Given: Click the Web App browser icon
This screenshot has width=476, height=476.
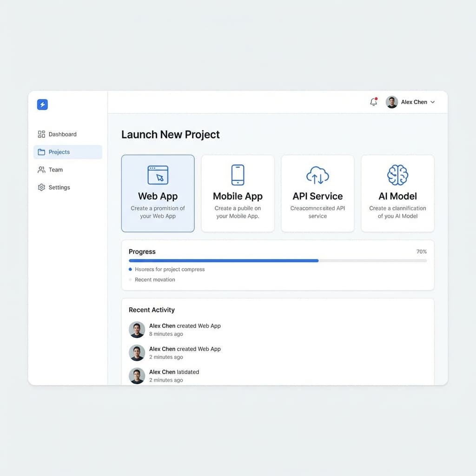Looking at the screenshot, I should coord(158,174).
